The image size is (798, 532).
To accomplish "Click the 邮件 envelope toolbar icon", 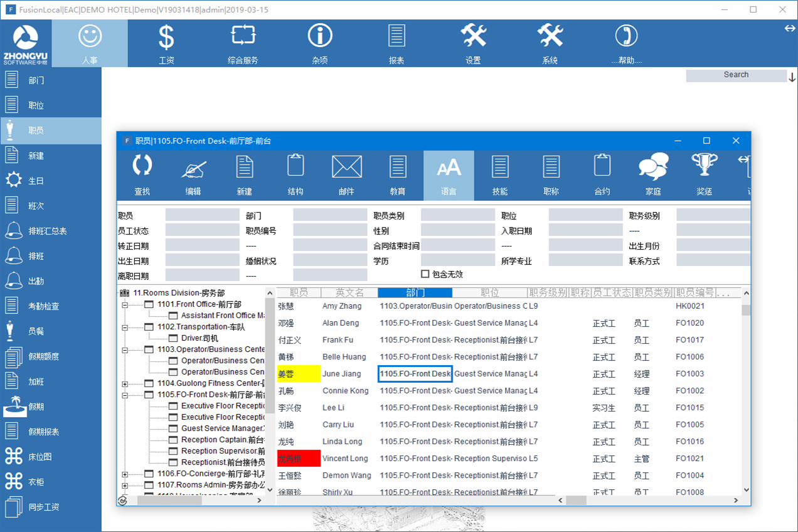I will (346, 174).
